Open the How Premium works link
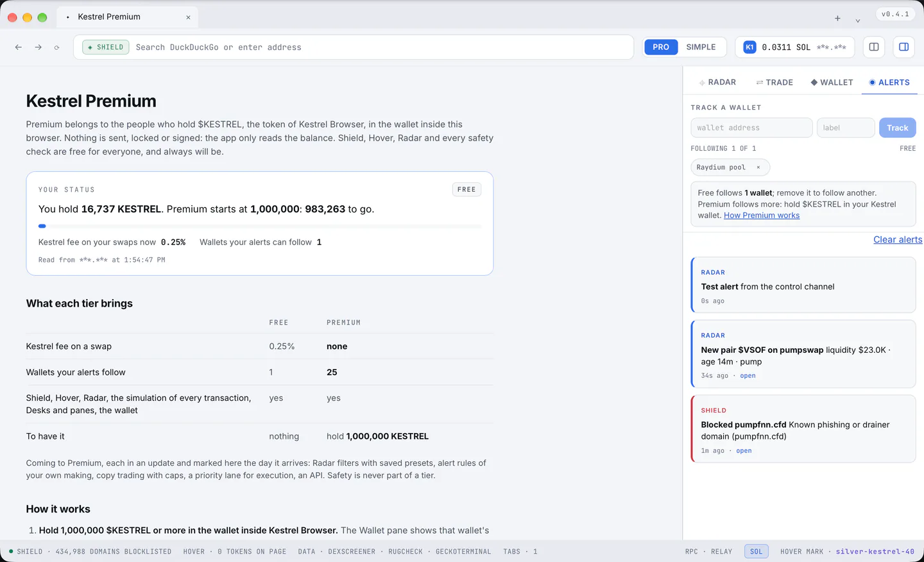 click(x=762, y=216)
